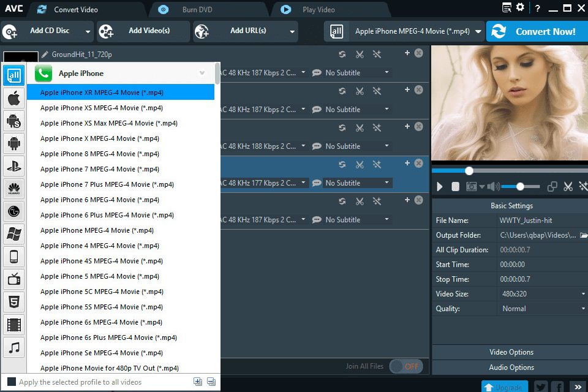Screen dimensions: 588x392
Task: Share on the Facebook icon
Action: [x=558, y=386]
